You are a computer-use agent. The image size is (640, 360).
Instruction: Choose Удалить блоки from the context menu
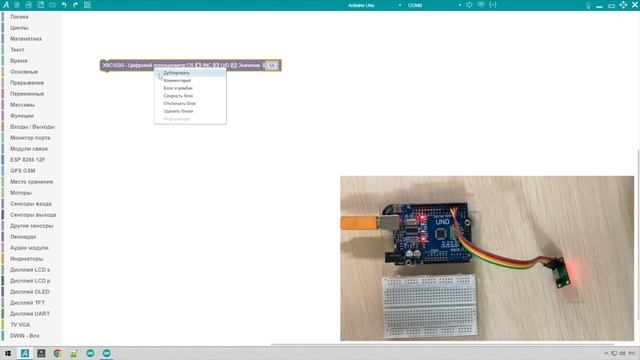[x=190, y=111]
